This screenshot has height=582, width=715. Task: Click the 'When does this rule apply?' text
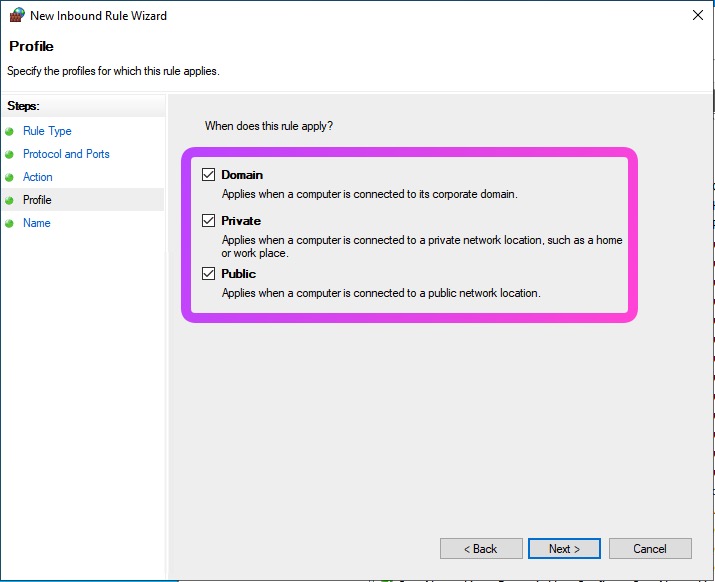click(269, 126)
